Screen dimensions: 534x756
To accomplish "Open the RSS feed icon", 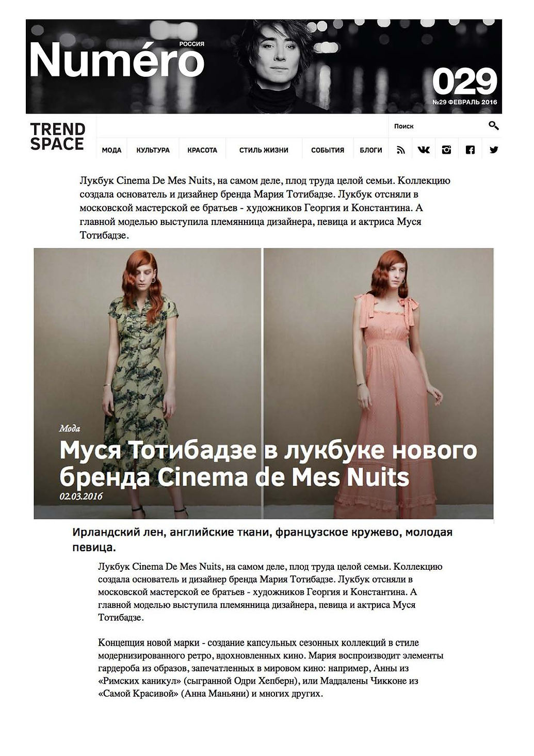I will (400, 150).
